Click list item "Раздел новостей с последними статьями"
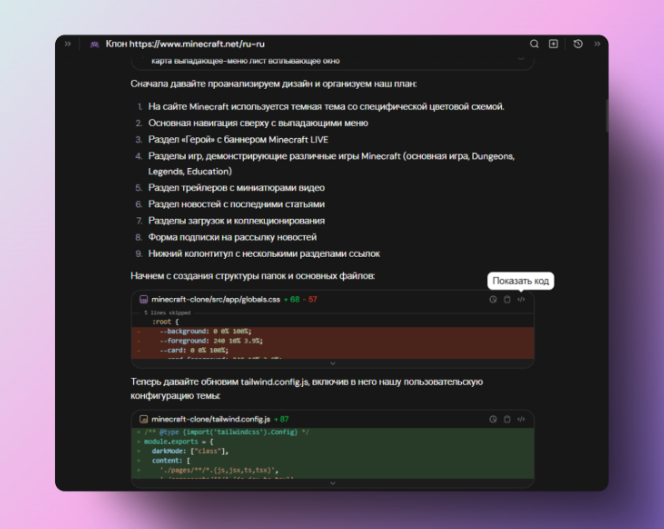 236,204
